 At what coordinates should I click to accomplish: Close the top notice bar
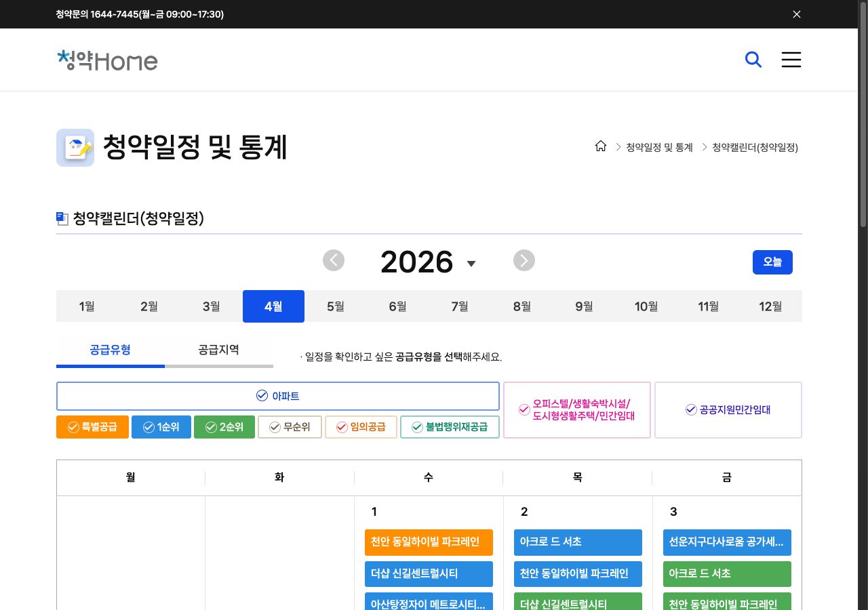797,14
